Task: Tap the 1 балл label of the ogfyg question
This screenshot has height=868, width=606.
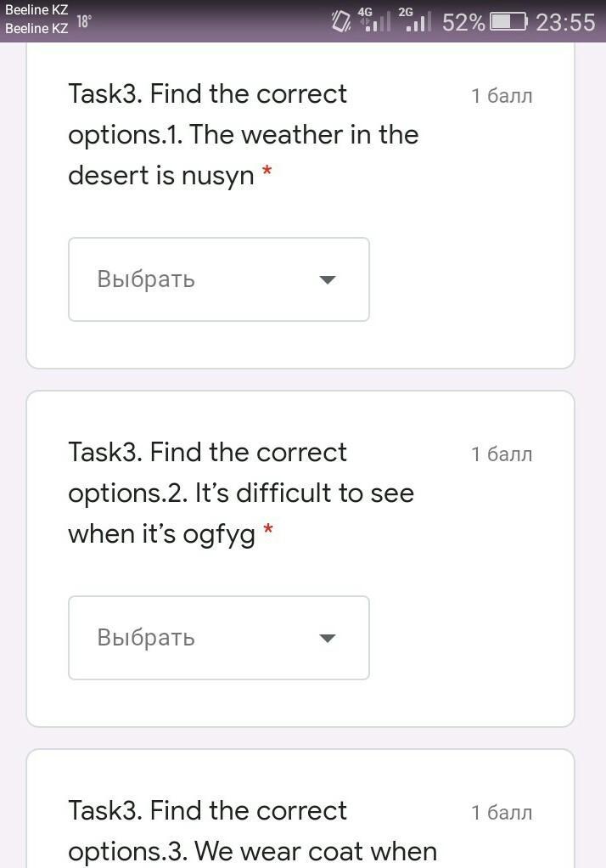Action: tap(502, 454)
